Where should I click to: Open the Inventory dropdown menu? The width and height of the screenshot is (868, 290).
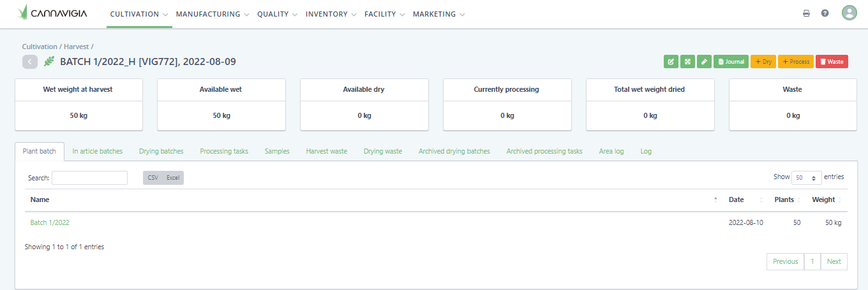point(330,14)
